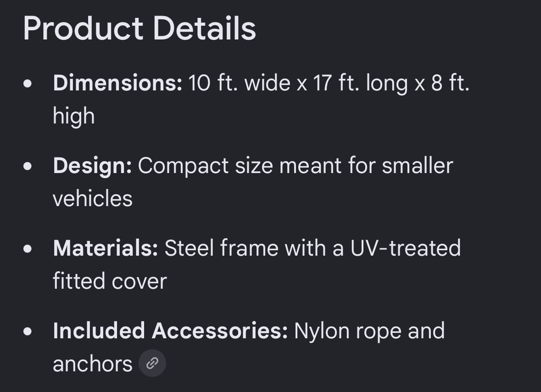Click the word high
541x392 pixels.
pyautogui.click(x=74, y=117)
